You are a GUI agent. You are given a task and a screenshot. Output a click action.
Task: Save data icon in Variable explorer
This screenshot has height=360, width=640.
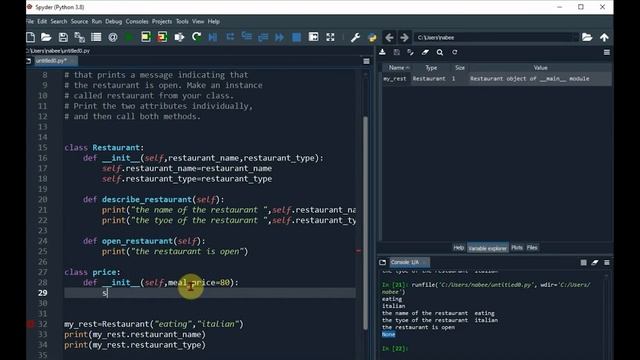(x=397, y=52)
